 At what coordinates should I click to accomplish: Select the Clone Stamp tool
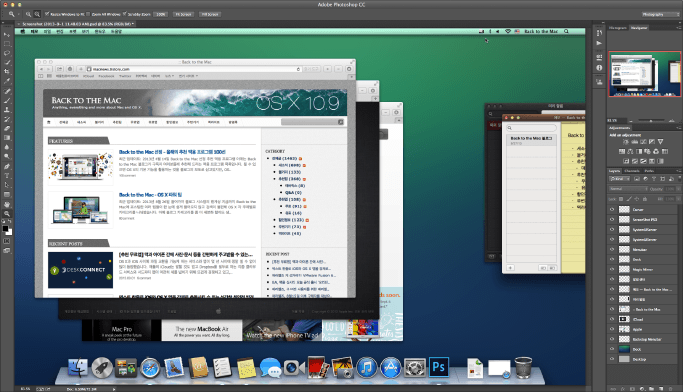(x=7, y=110)
